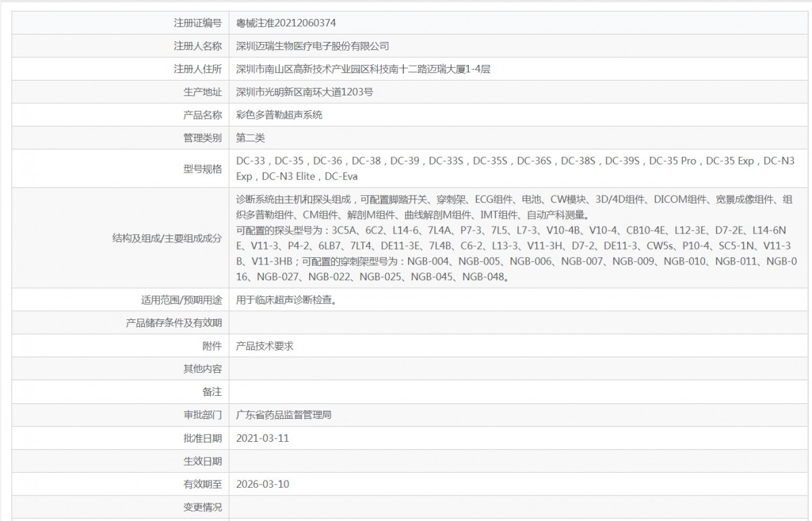Click approval department 广东省药品监督管理局
Screen dimensions: 812x521
[284, 415]
